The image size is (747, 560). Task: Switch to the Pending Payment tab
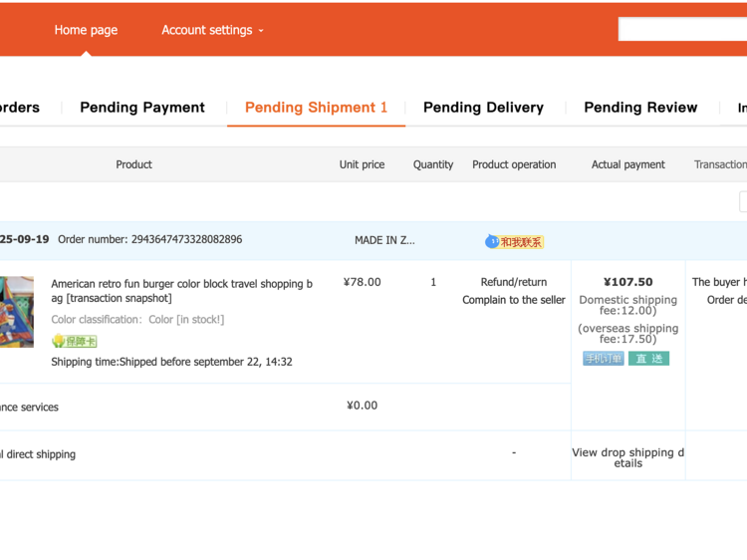coord(142,108)
